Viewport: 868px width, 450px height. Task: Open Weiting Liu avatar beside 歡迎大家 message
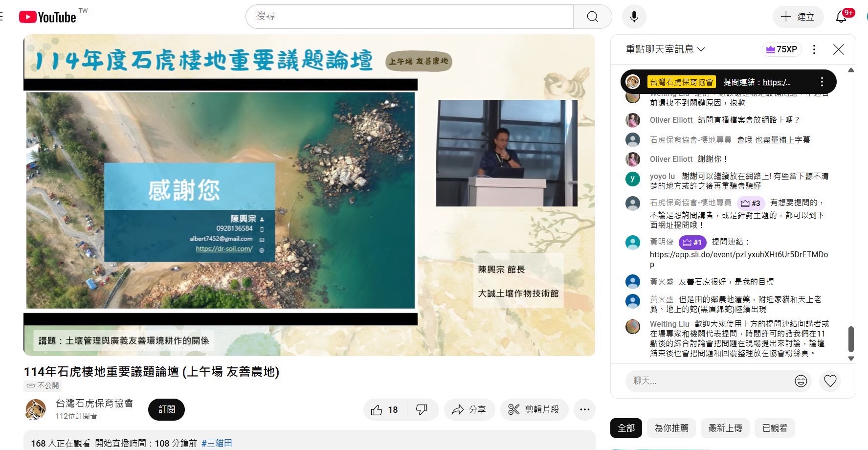point(633,326)
